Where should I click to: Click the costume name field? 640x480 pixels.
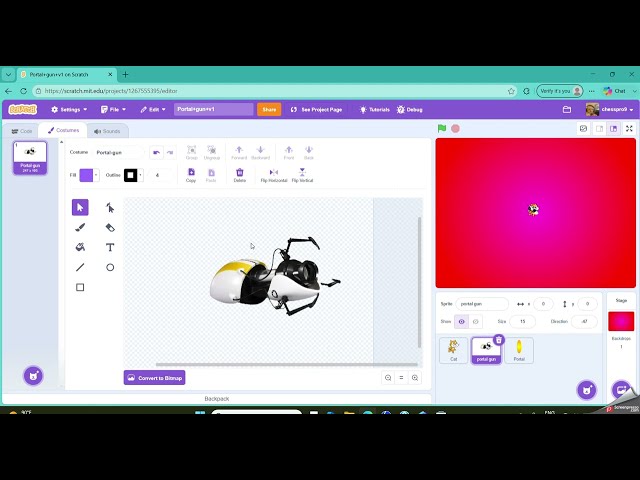click(118, 152)
